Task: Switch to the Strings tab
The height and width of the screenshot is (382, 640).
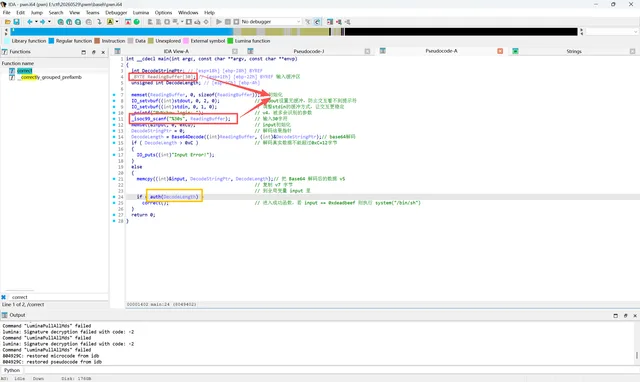Action: (x=573, y=51)
